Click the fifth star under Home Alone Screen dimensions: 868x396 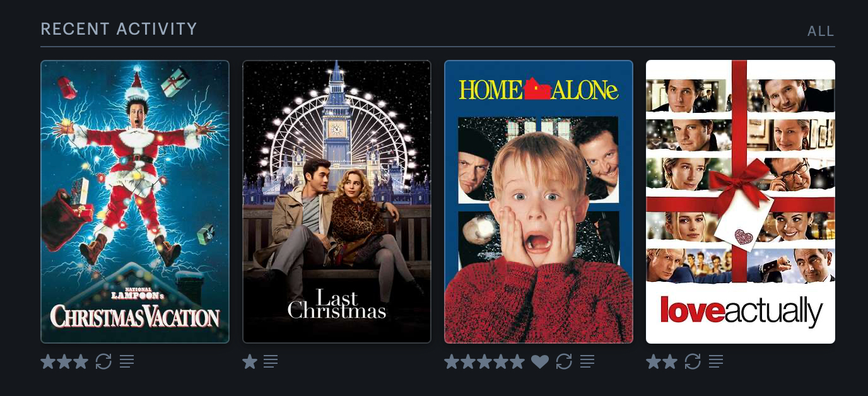click(x=517, y=361)
